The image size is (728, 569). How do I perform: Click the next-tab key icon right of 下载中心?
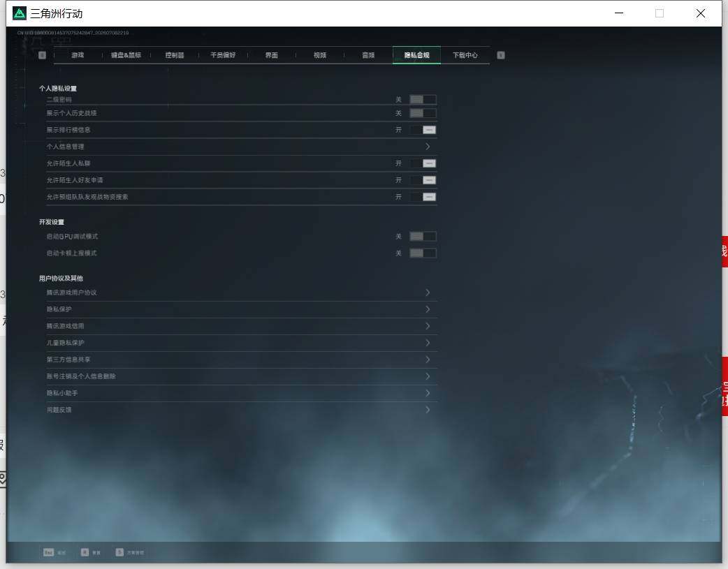click(x=501, y=55)
